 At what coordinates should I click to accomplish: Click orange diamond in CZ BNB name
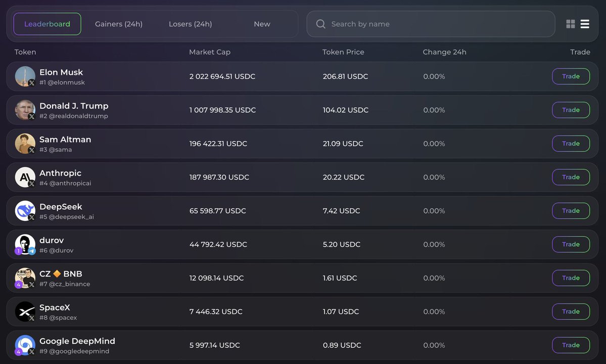[x=57, y=274]
